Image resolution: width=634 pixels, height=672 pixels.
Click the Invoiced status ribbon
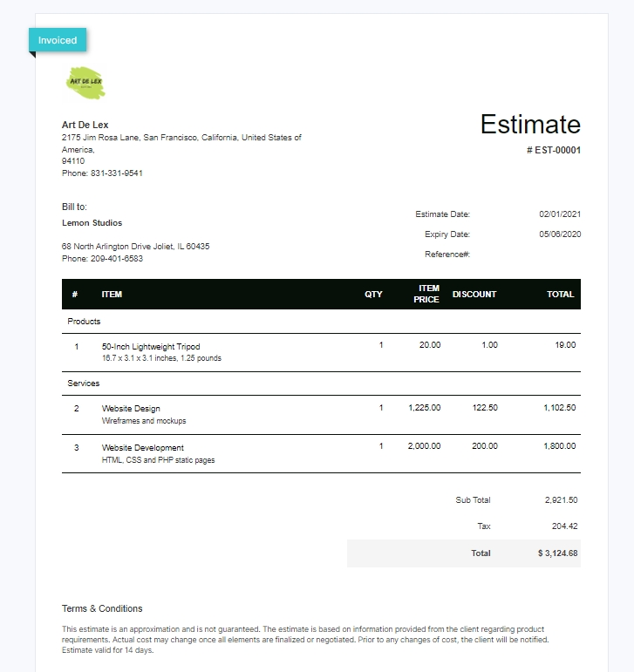[58, 40]
